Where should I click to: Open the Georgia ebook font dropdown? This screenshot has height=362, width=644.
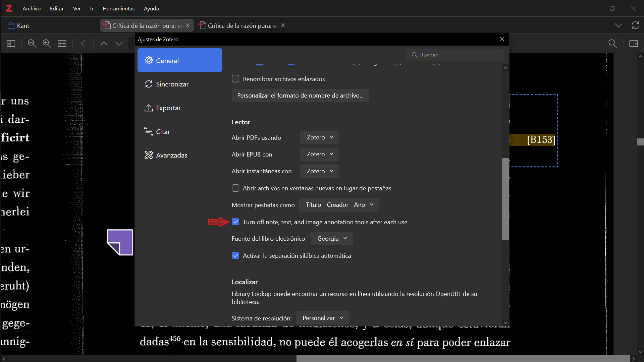[x=331, y=239]
